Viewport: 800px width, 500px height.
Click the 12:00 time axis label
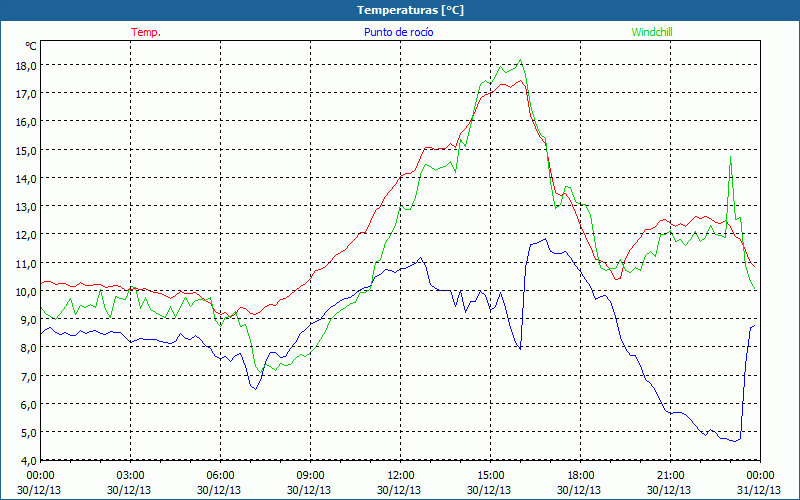401,476
